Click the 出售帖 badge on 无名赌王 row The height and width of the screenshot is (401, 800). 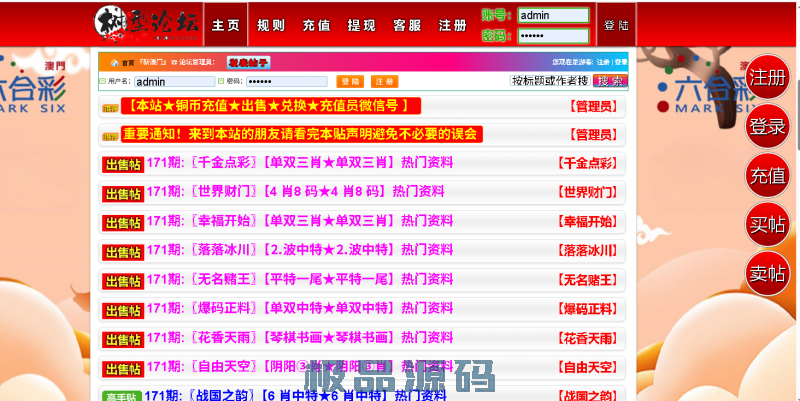point(123,281)
